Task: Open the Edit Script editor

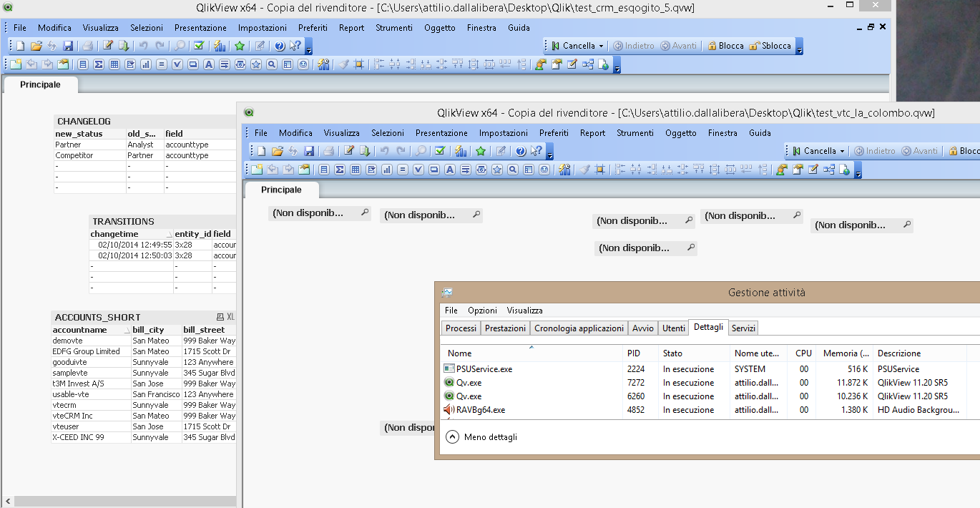Action: (x=108, y=45)
